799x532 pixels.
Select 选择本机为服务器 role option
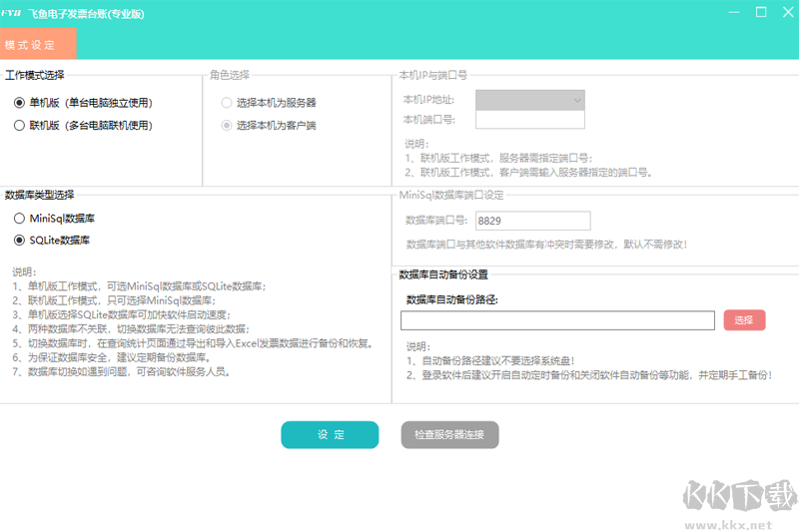(x=227, y=102)
